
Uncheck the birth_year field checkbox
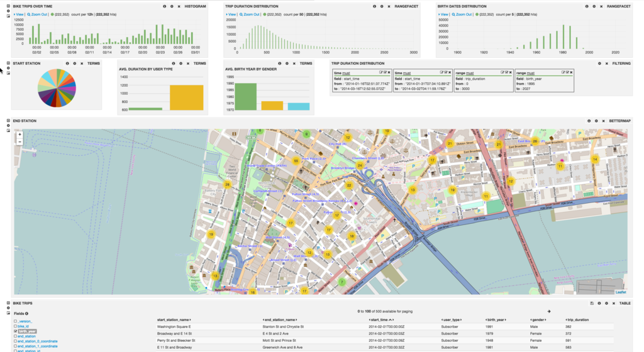pos(16,331)
